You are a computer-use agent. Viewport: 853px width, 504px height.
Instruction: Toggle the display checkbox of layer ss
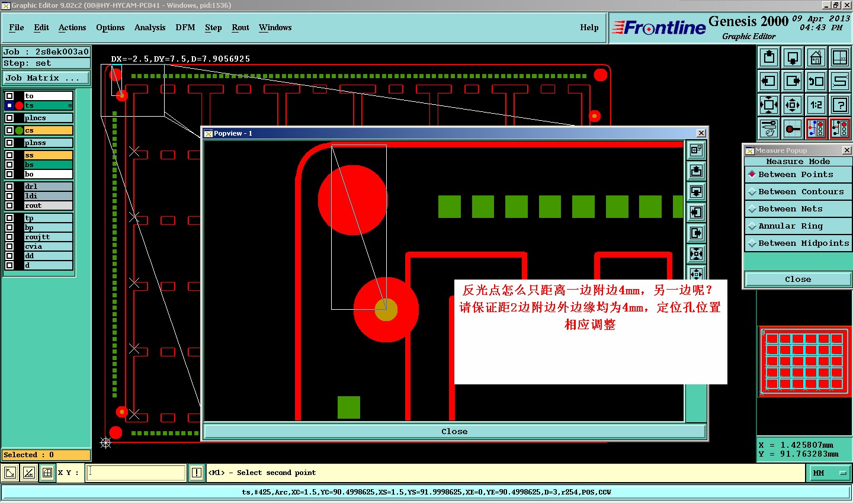(x=9, y=155)
